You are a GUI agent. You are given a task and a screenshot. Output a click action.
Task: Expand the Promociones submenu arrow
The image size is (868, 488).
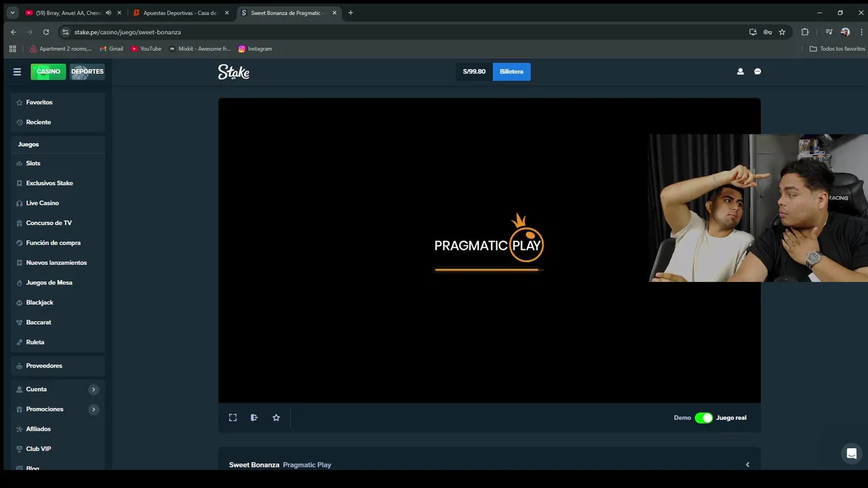pos(94,409)
